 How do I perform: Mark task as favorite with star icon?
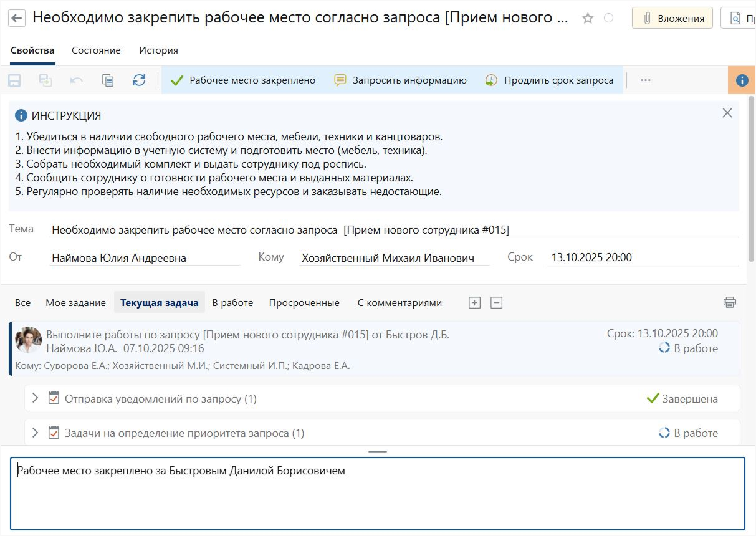coord(588,18)
